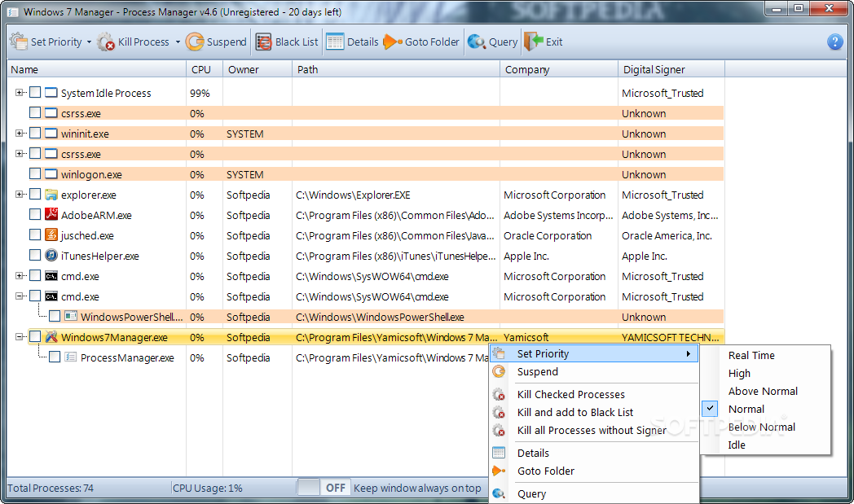Screen dimensions: 854x504
Task: Sort by the CPU column header
Action: 205,69
